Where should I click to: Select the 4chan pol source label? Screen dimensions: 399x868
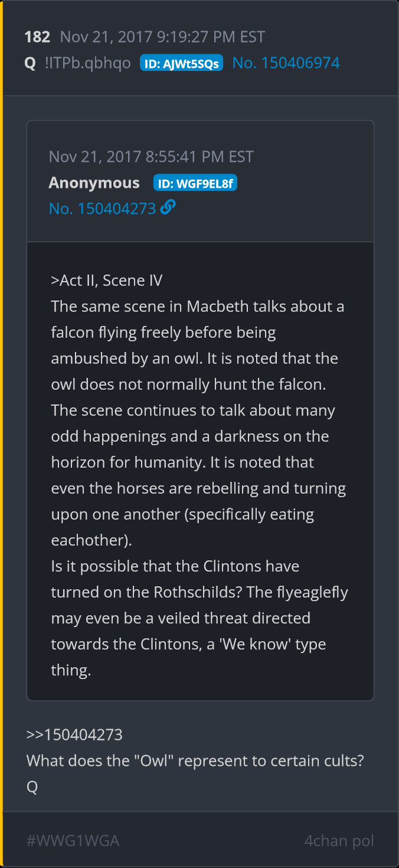339,841
